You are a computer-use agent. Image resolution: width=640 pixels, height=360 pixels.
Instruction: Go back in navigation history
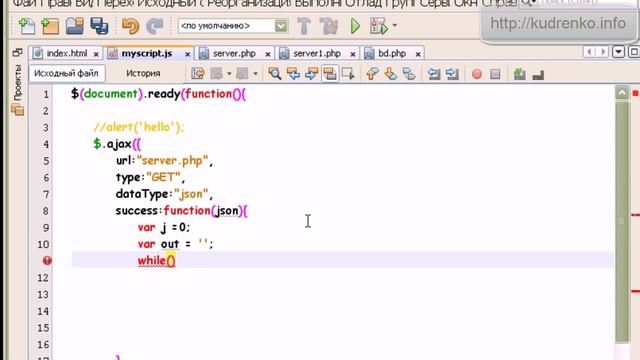pos(217,74)
